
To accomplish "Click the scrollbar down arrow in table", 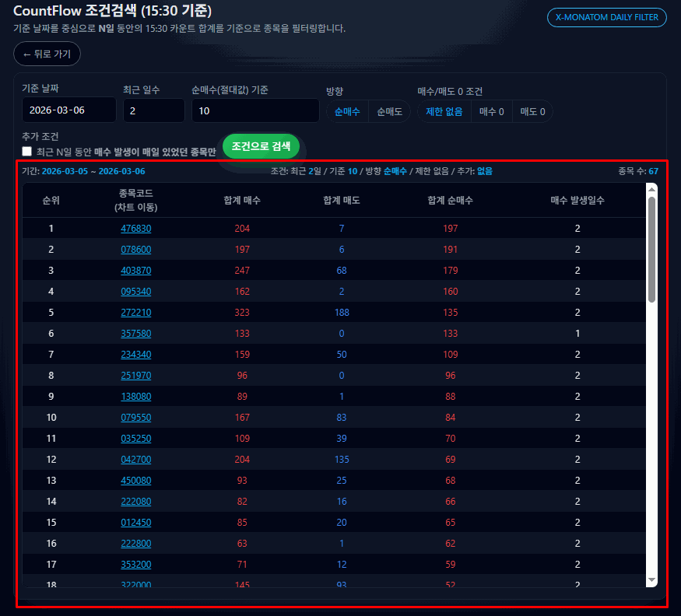I will click(651, 579).
